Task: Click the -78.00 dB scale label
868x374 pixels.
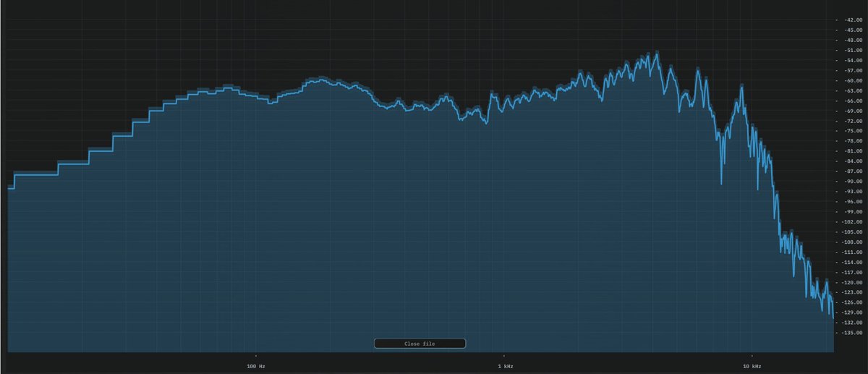Action: 852,141
